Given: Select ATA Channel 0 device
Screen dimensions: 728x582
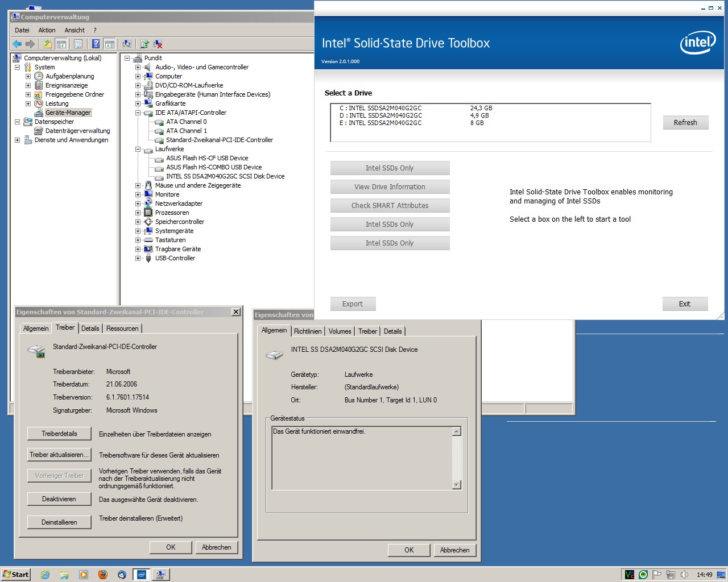Looking at the screenshot, I should point(186,122).
